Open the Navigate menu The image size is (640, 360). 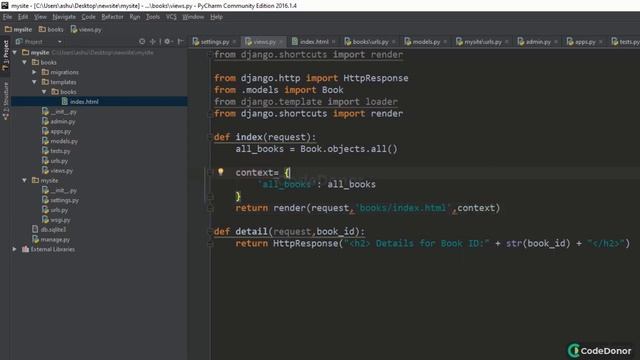pyautogui.click(x=64, y=17)
